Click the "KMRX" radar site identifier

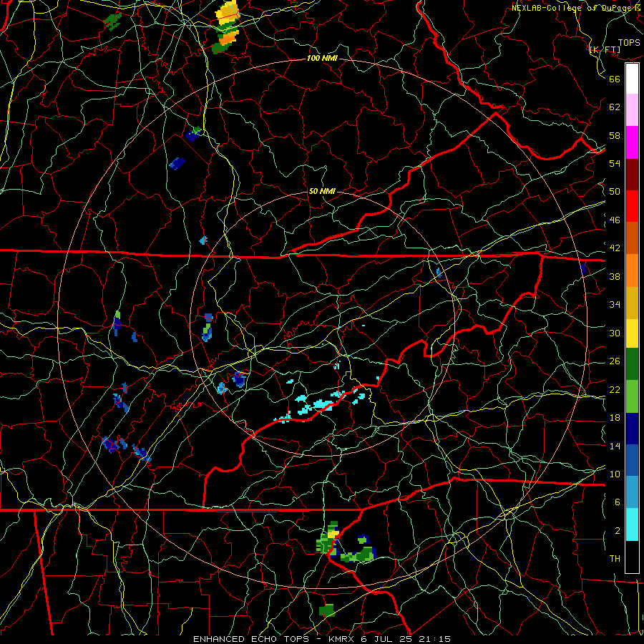[341, 639]
